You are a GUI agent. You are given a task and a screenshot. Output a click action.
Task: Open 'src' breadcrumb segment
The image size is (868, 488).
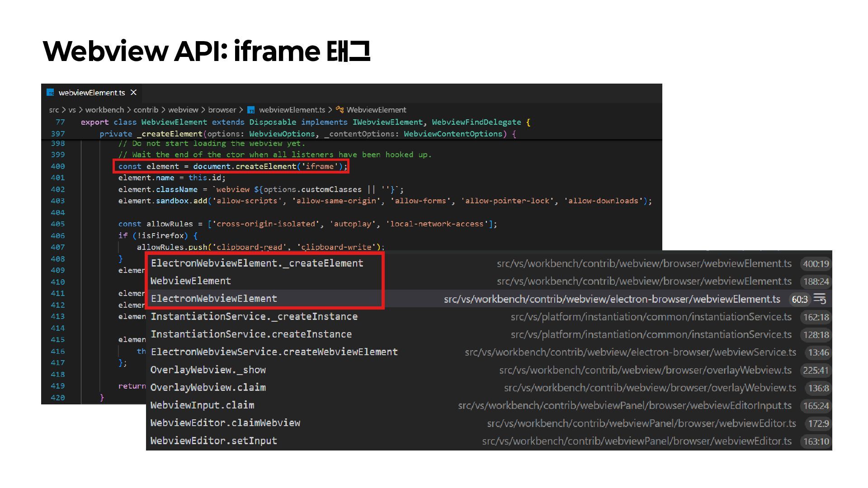54,110
